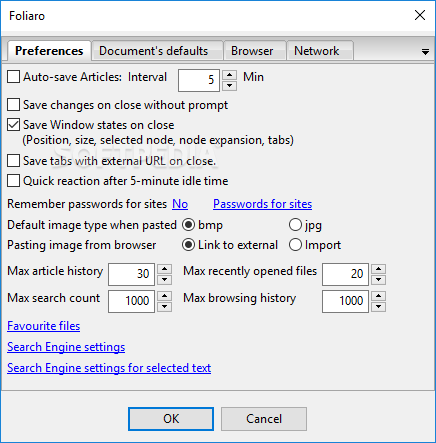
Task: Increase the auto-save interval with the up arrow
Action: click(229, 75)
